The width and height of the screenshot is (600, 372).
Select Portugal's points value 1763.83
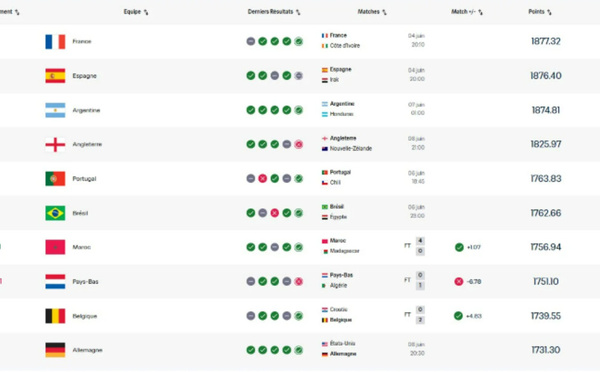(546, 179)
